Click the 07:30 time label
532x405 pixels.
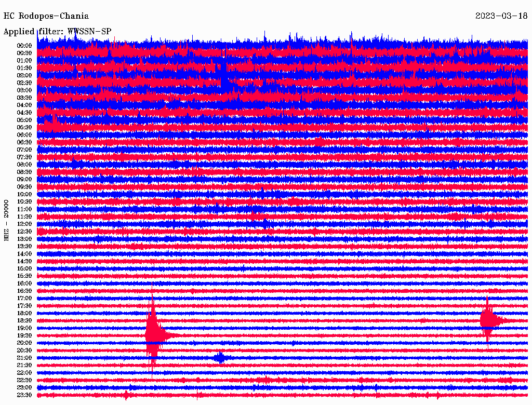24,157
